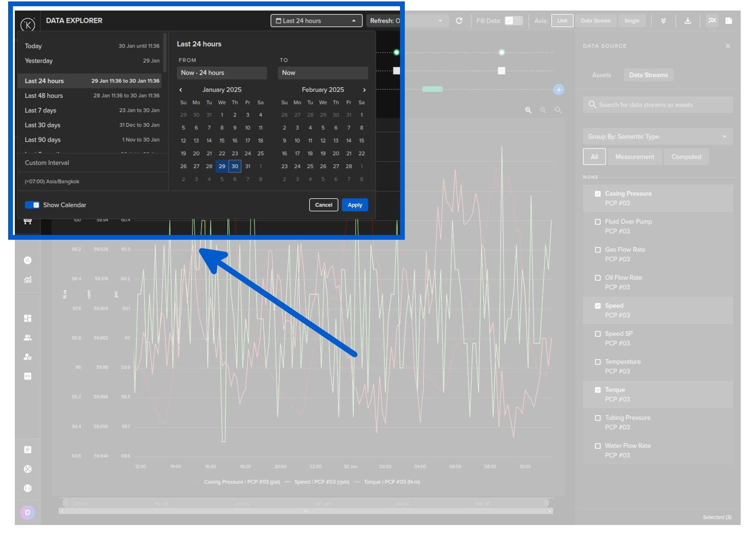This screenshot has width=756, height=536.
Task: Select the Measurement filter tab
Action: [634, 157]
